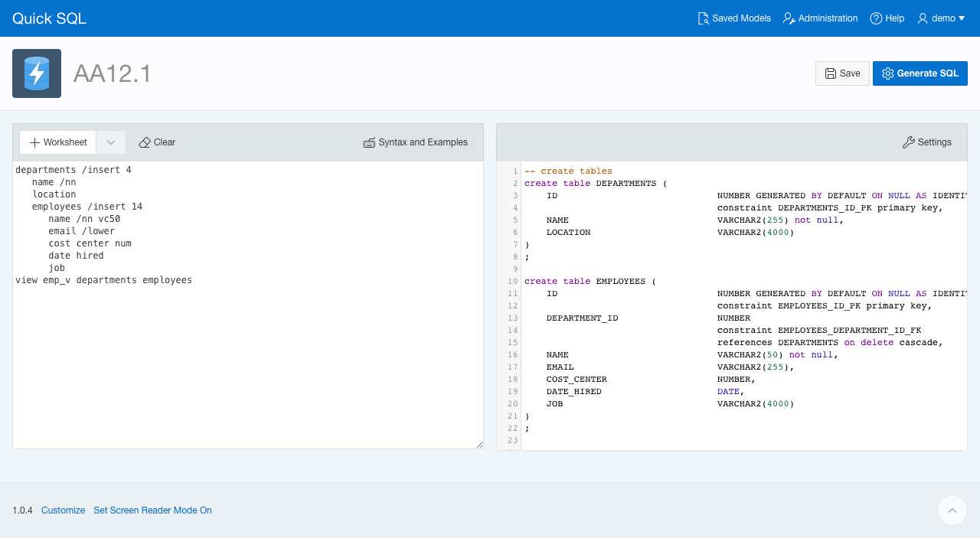Click the scroll-to-top arrow button
Screen dimensions: 980x538
(952, 510)
